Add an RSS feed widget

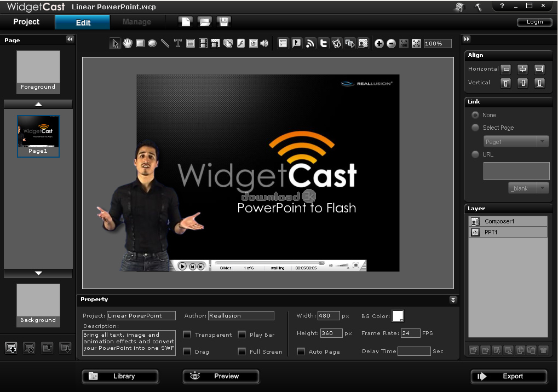click(x=310, y=43)
